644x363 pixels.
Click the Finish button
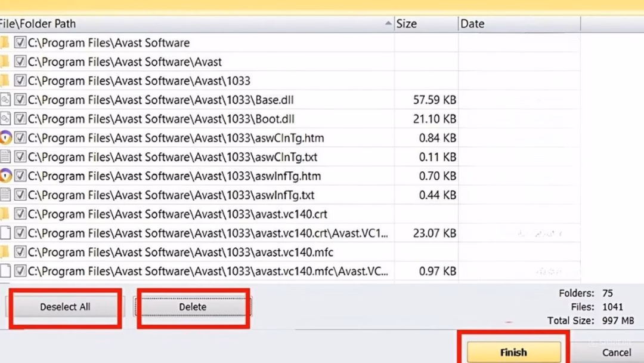[x=513, y=352]
